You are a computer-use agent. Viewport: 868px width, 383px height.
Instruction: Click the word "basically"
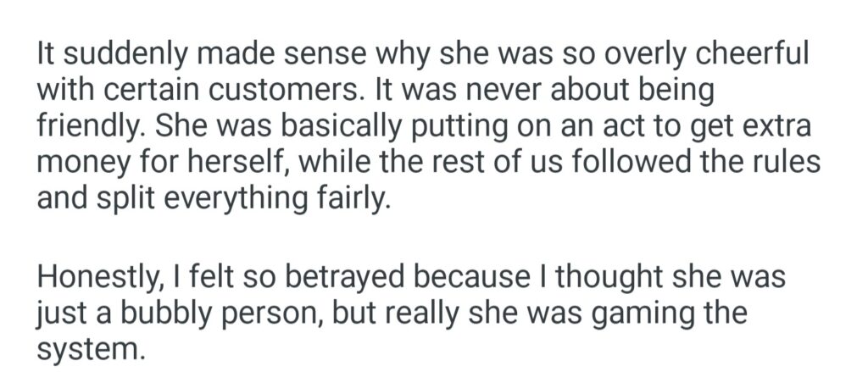pos(311,126)
